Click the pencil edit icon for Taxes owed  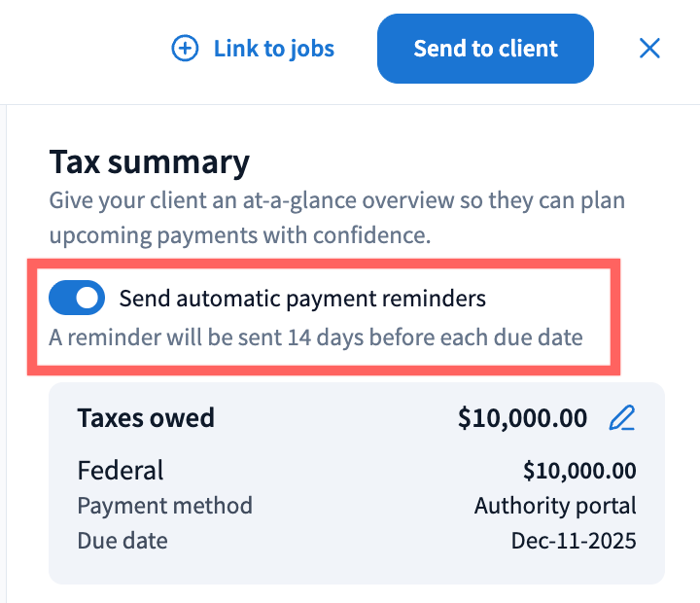(x=621, y=418)
